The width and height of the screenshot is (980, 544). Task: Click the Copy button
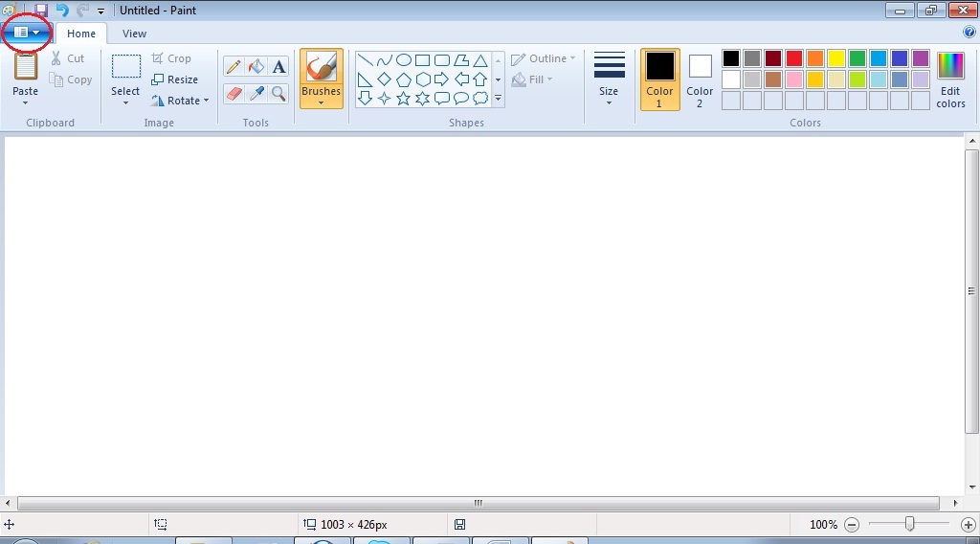pyautogui.click(x=71, y=79)
